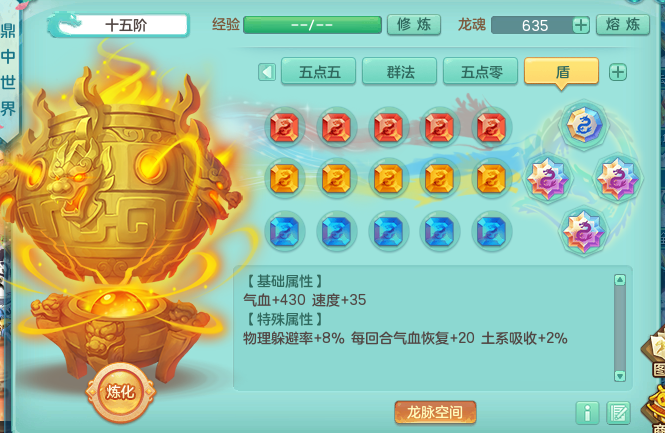
Task: Click the scrollbar up arrow in attributes
Action: [x=620, y=279]
